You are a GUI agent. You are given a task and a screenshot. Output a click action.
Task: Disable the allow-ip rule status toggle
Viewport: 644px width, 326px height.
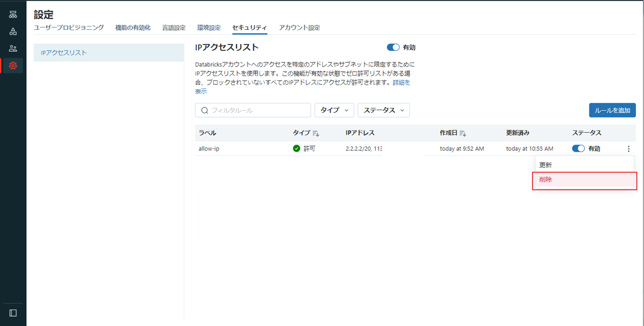tap(578, 149)
